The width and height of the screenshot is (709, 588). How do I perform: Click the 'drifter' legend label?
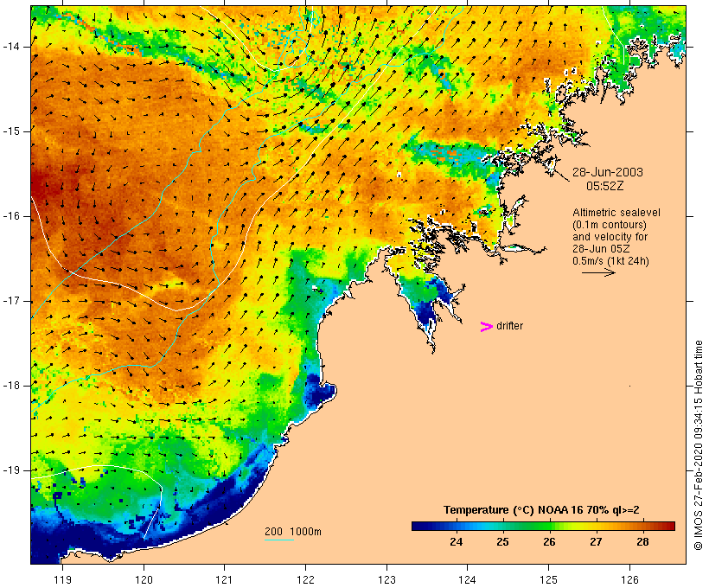(509, 326)
